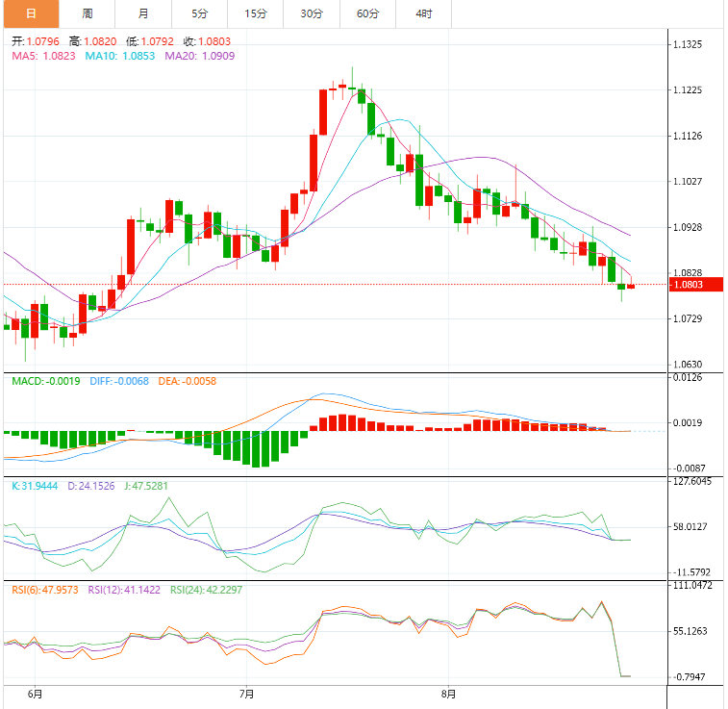This screenshot has width=728, height=709.
Task: Click the K value in KDJ panel
Action: coord(33,487)
